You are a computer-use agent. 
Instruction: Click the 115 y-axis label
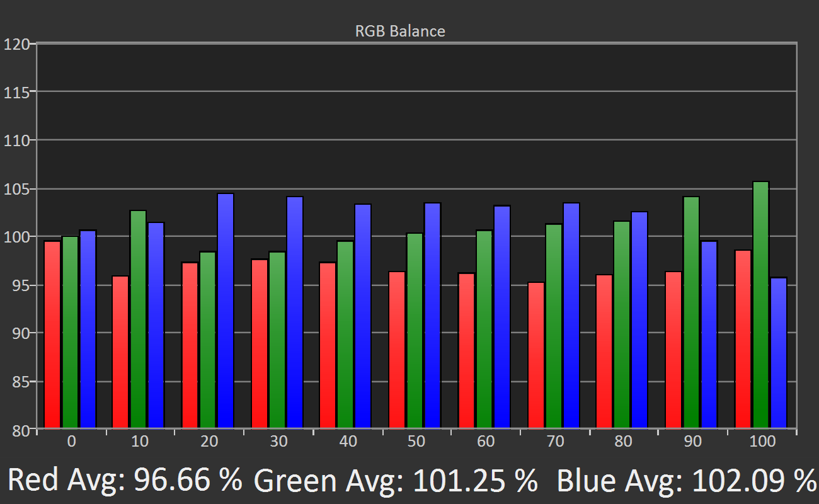[17, 92]
